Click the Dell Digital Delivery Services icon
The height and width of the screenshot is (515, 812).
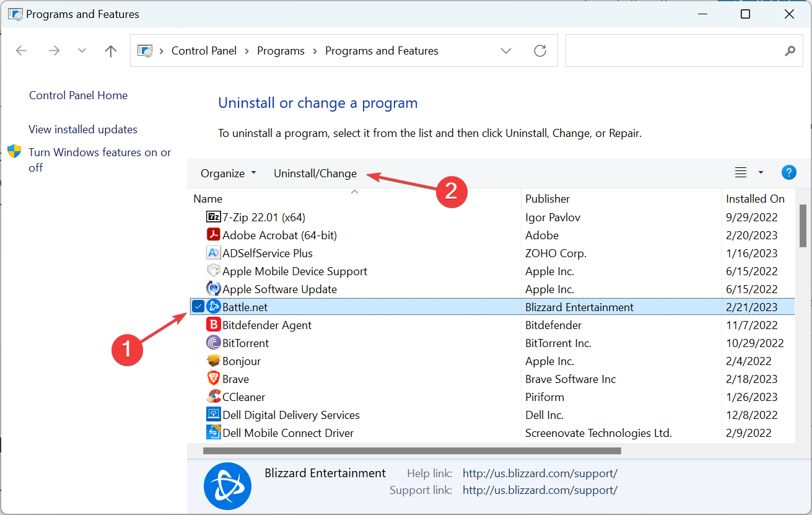pos(213,415)
